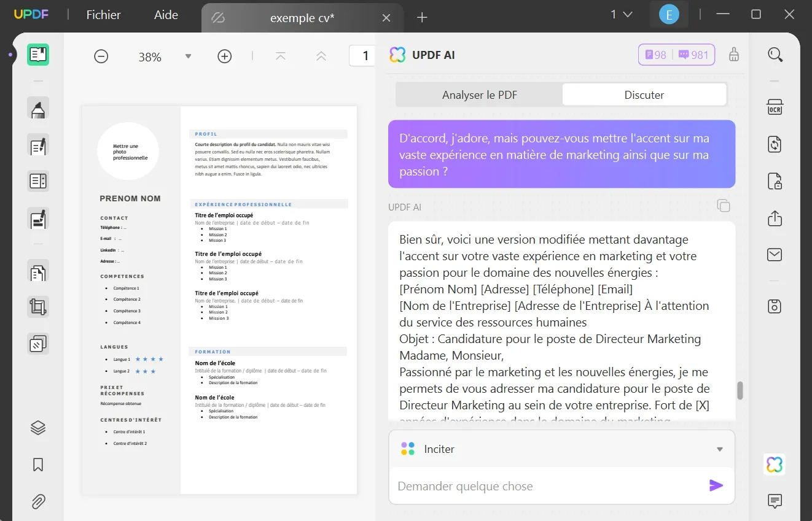Viewport: 812px width, 521px height.
Task: Clear the AI chat with broom icon
Action: tap(733, 55)
